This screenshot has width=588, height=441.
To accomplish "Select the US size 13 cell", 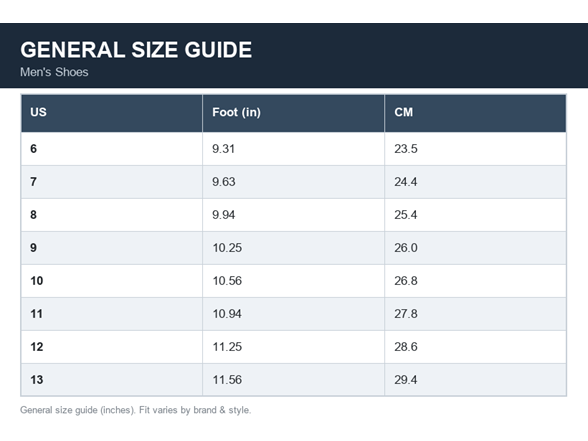I will click(112, 380).
